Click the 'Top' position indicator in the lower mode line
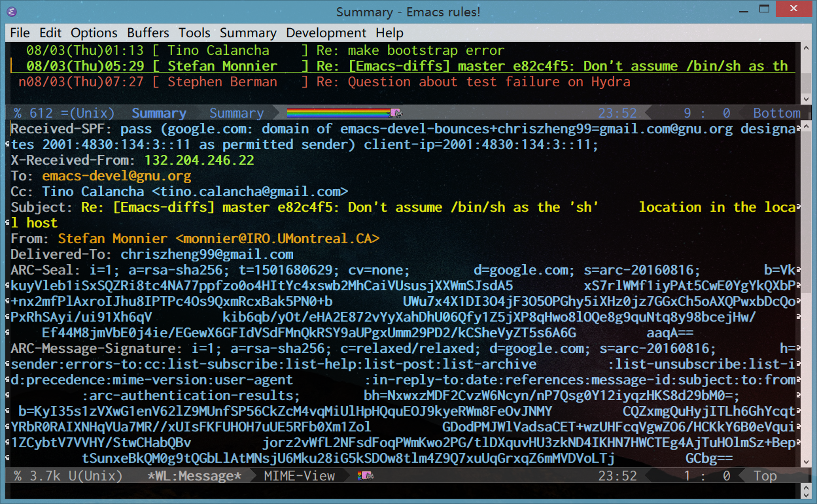Viewport: 817px width, 504px height. coord(765,476)
